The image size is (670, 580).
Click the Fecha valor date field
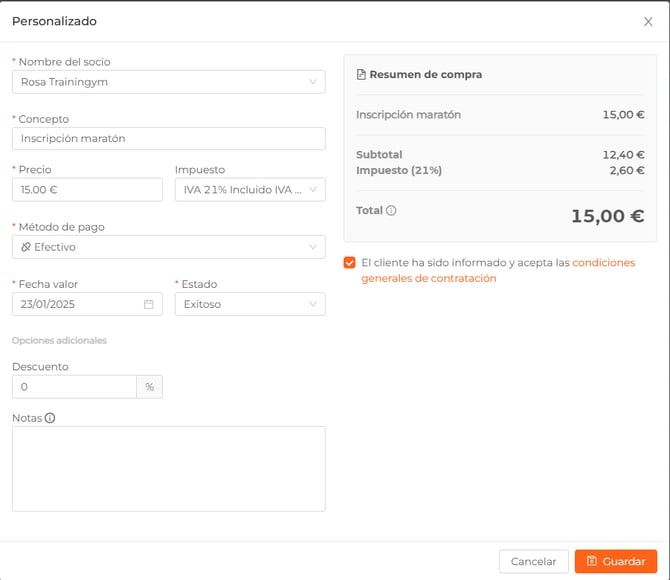pos(80,304)
